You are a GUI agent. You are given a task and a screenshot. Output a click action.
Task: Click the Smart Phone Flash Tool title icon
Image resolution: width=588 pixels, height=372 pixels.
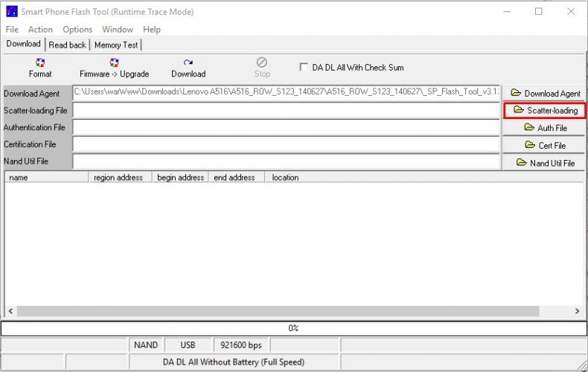point(12,12)
